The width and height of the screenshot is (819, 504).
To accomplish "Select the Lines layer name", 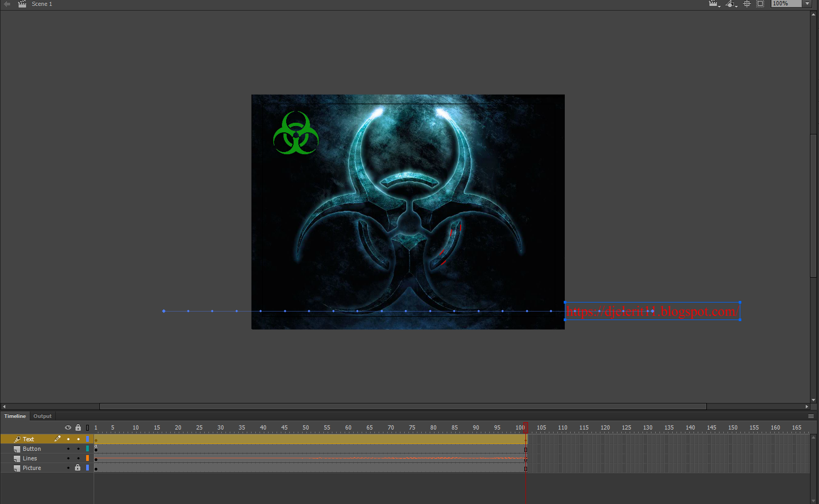I will click(30, 458).
